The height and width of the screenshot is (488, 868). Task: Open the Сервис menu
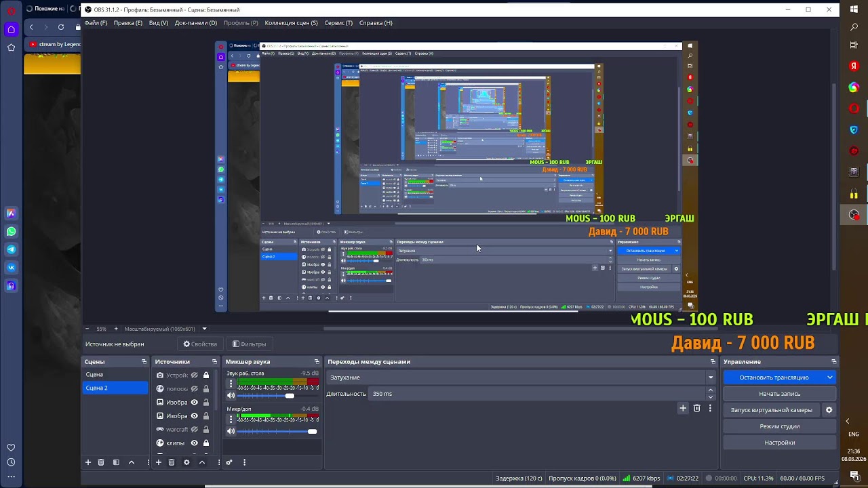[338, 23]
